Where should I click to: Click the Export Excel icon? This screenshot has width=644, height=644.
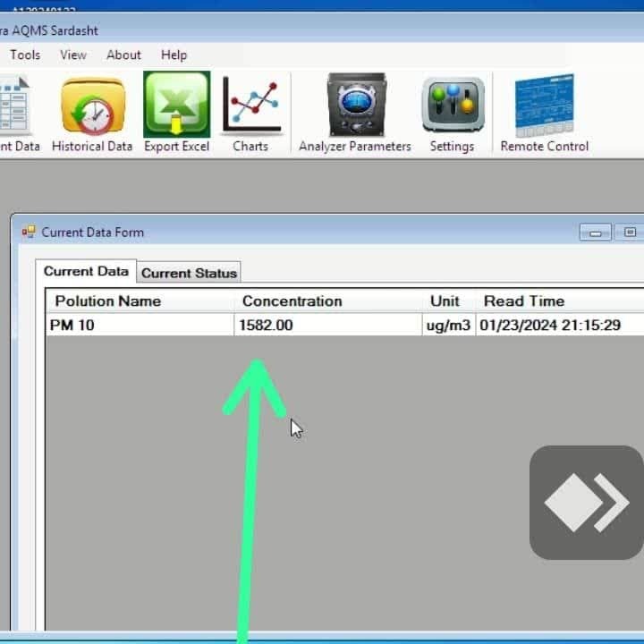[176, 107]
